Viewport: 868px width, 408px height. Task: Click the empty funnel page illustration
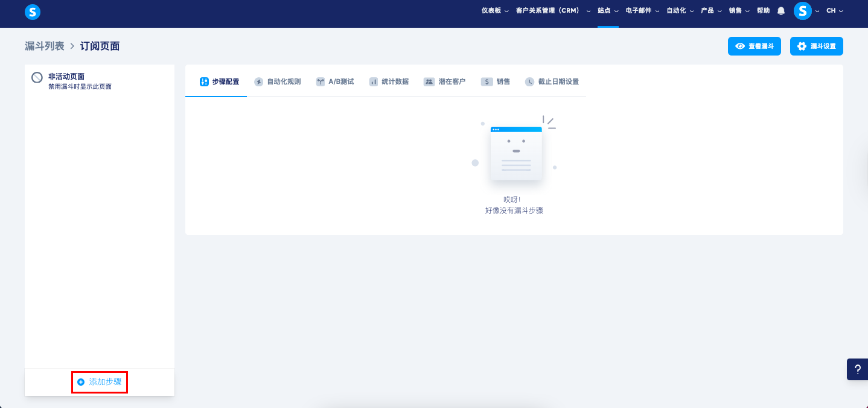point(515,151)
